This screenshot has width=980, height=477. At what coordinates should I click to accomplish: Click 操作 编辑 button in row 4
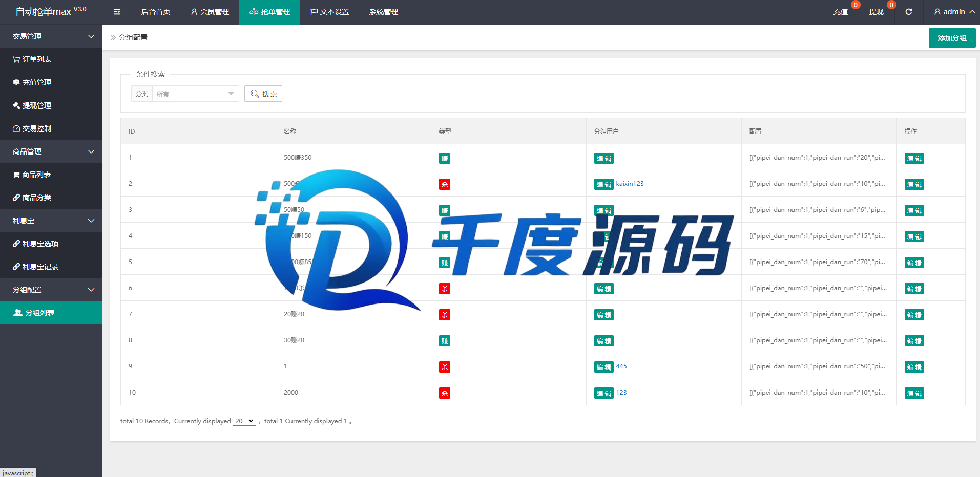914,236
